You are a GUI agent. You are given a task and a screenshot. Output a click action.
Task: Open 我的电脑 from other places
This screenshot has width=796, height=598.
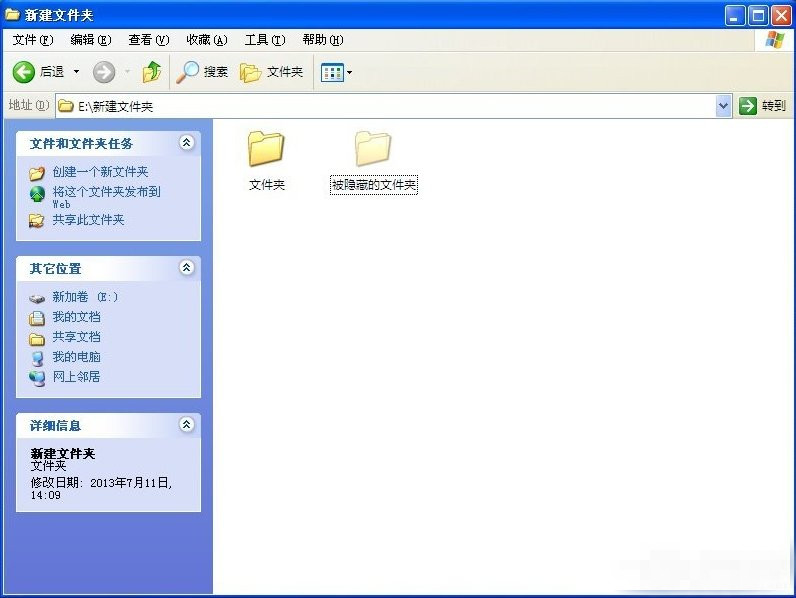(x=76, y=357)
